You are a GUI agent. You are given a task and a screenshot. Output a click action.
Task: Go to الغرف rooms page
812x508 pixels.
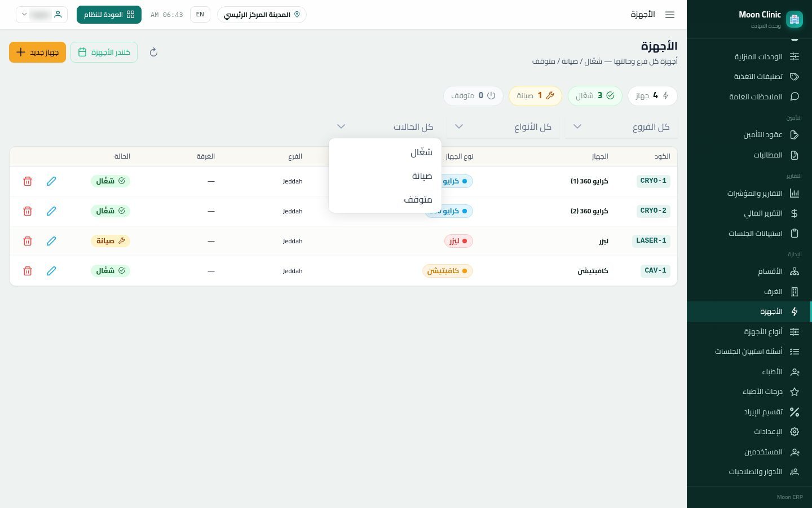(x=749, y=292)
